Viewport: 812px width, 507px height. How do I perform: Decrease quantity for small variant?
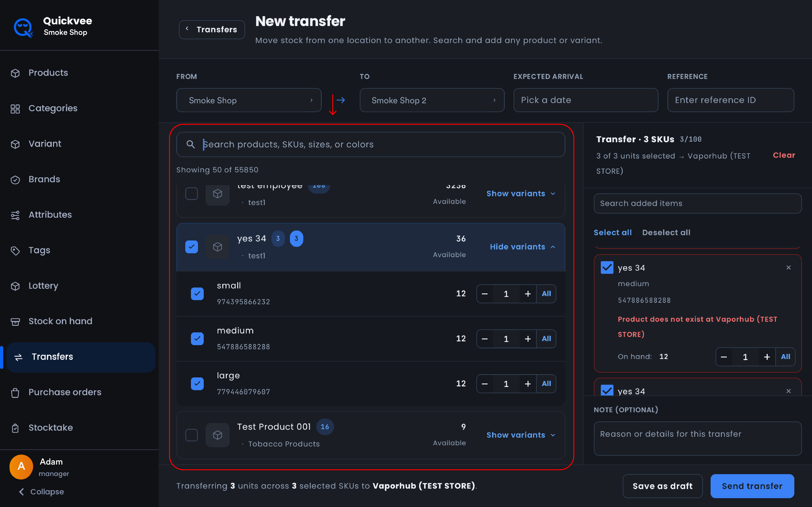tap(484, 294)
